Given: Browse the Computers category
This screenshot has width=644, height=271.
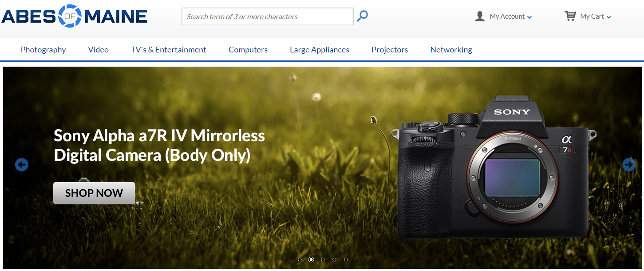Looking at the screenshot, I should [x=248, y=50].
